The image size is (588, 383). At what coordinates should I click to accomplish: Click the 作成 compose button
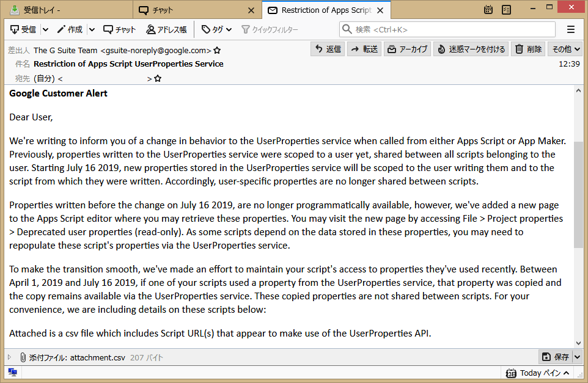[x=70, y=29]
